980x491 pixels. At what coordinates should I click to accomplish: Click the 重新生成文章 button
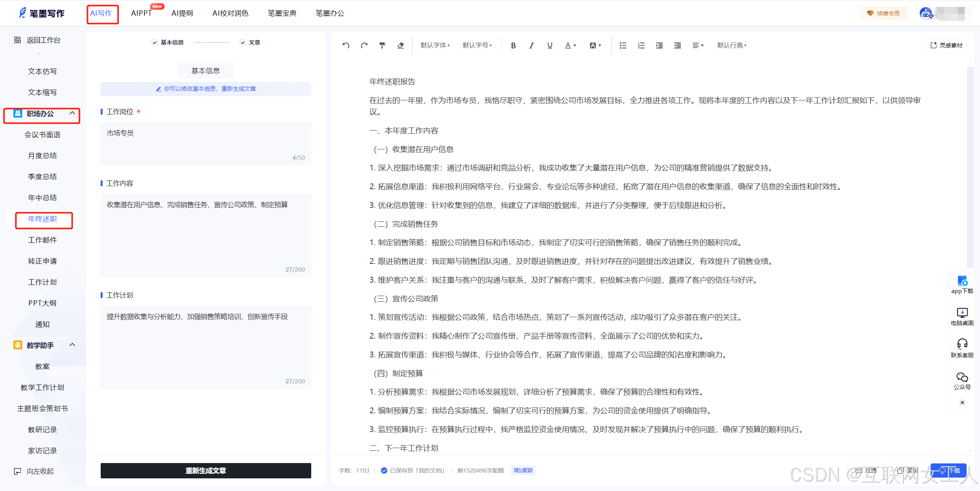coord(206,470)
